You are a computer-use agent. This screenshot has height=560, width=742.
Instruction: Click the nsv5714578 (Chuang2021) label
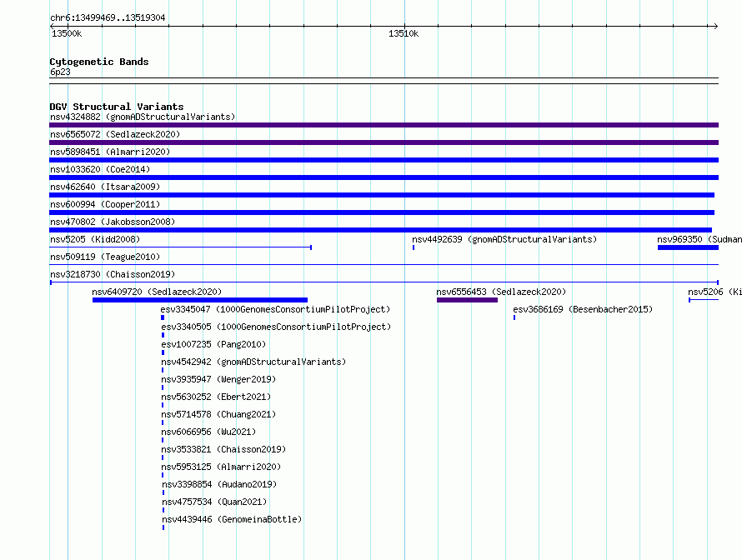pos(218,414)
